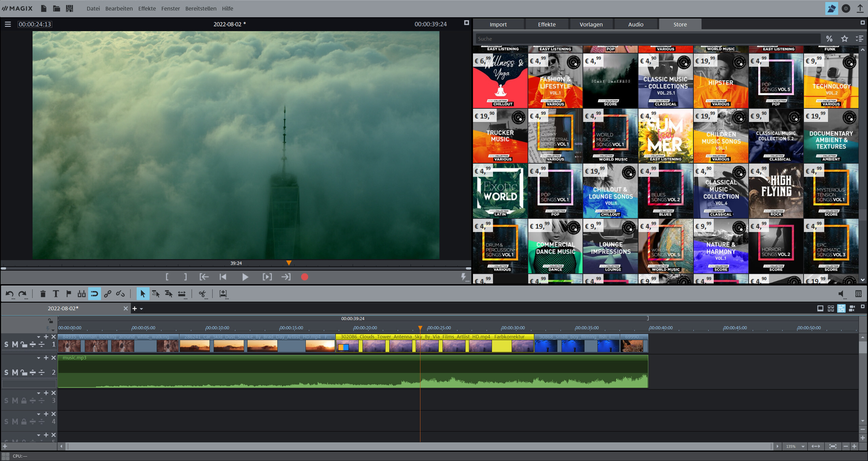Select the Text title tool
Image resolution: width=868 pixels, height=461 pixels.
click(x=56, y=294)
